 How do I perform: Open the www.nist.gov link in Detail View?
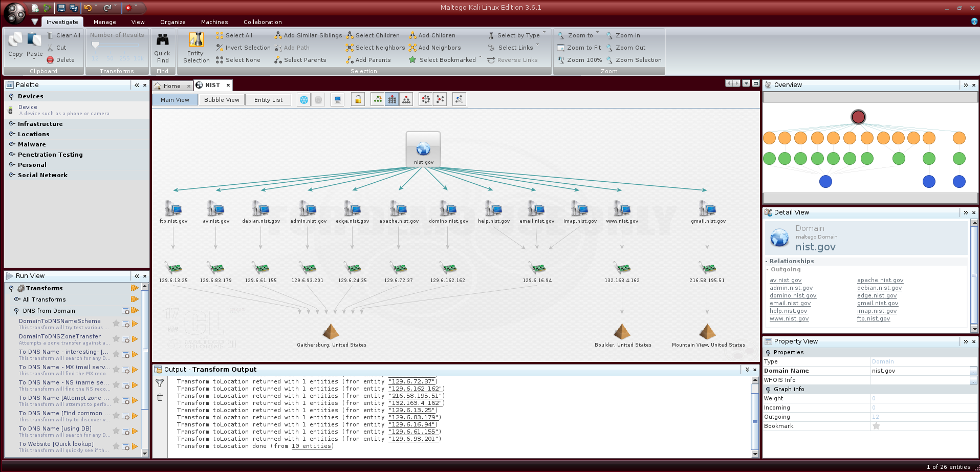point(789,319)
